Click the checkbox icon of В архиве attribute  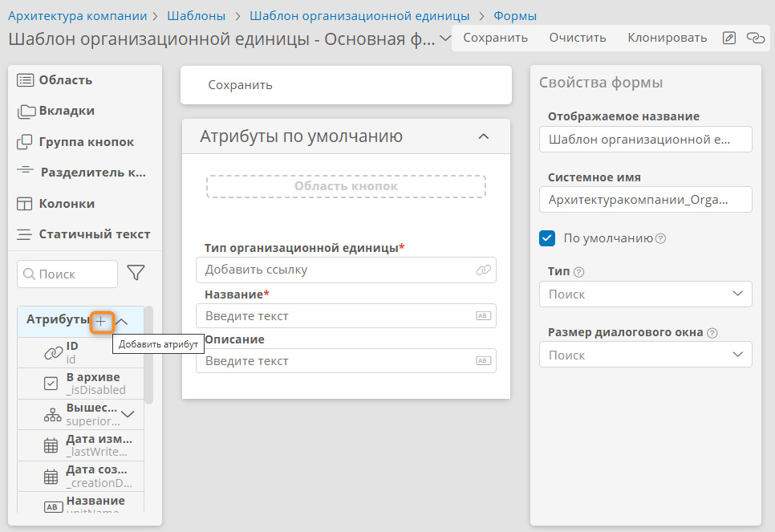point(51,384)
